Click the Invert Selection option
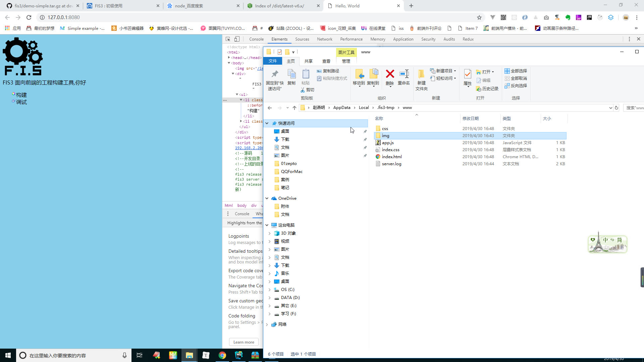Image resolution: width=644 pixels, height=362 pixels. pos(516,86)
